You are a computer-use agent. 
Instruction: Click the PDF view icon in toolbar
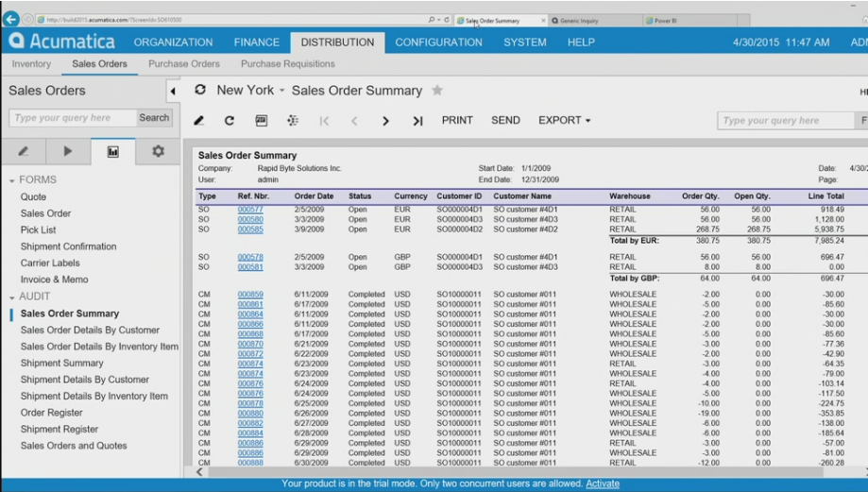click(x=262, y=121)
